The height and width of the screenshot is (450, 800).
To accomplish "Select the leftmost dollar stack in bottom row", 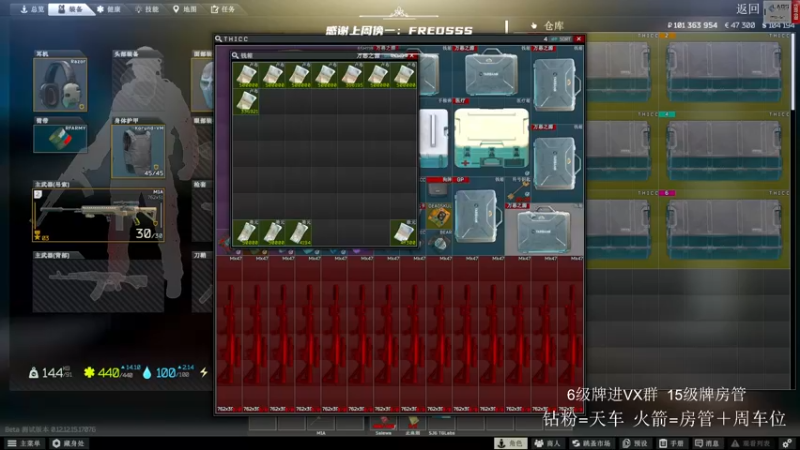I will tap(246, 233).
